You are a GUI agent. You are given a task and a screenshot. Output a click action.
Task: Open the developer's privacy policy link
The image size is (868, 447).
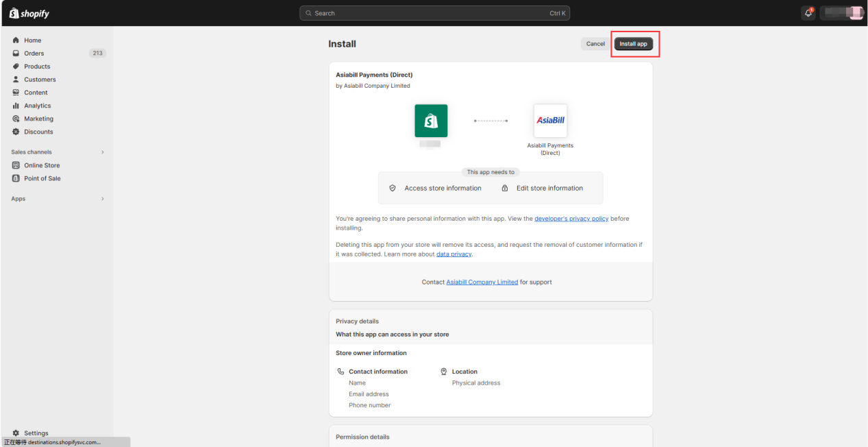coord(571,219)
